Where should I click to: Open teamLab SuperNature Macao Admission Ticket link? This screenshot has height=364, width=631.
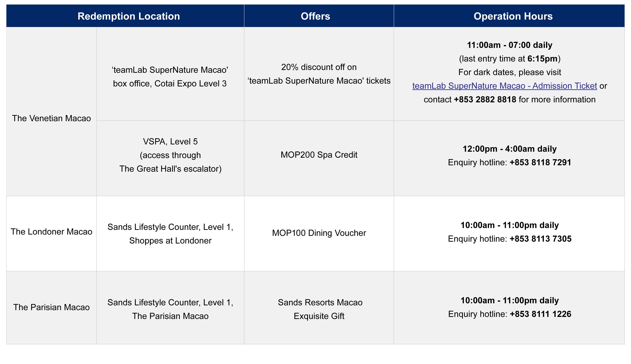pos(504,86)
